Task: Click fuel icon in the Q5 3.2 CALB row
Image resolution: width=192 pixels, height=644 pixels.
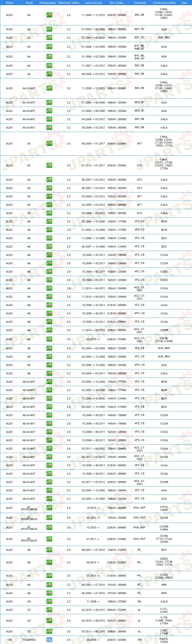Action: point(49,601)
